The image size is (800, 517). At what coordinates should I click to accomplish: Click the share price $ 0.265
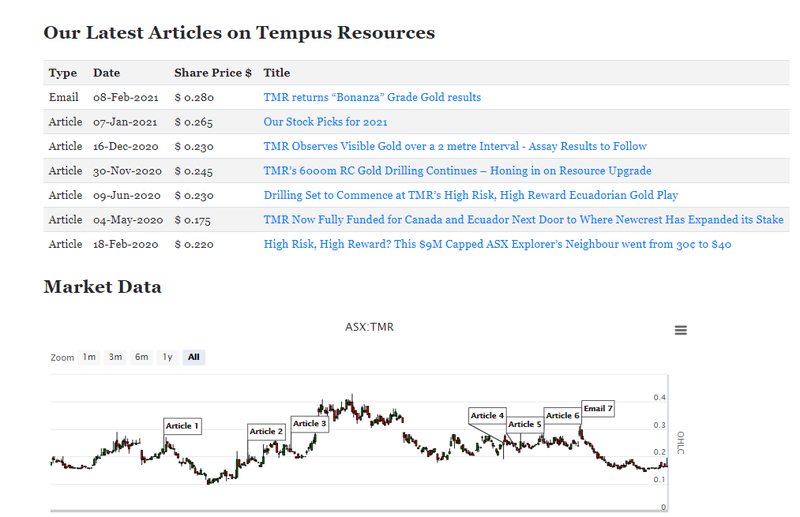pos(193,122)
